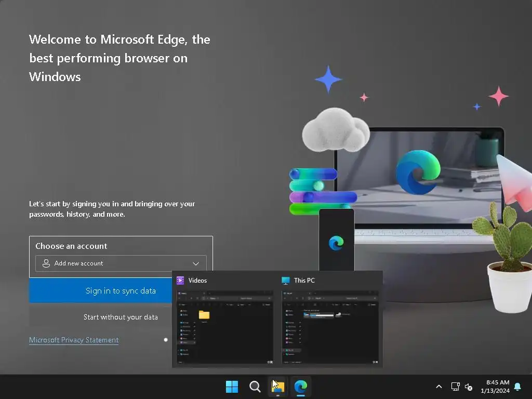Screen dimensions: 532x399
Task: Click the Choose an account heading
Action: pyautogui.click(x=71, y=246)
